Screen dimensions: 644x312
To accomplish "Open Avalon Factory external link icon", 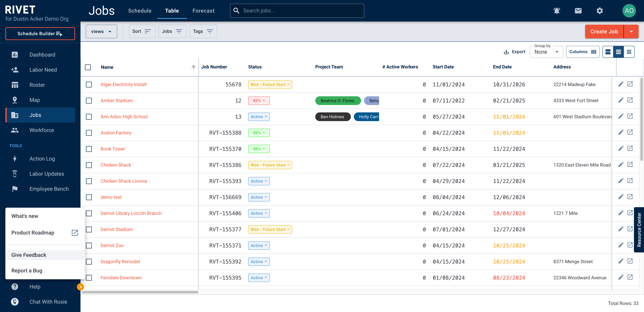I will pyautogui.click(x=630, y=132).
